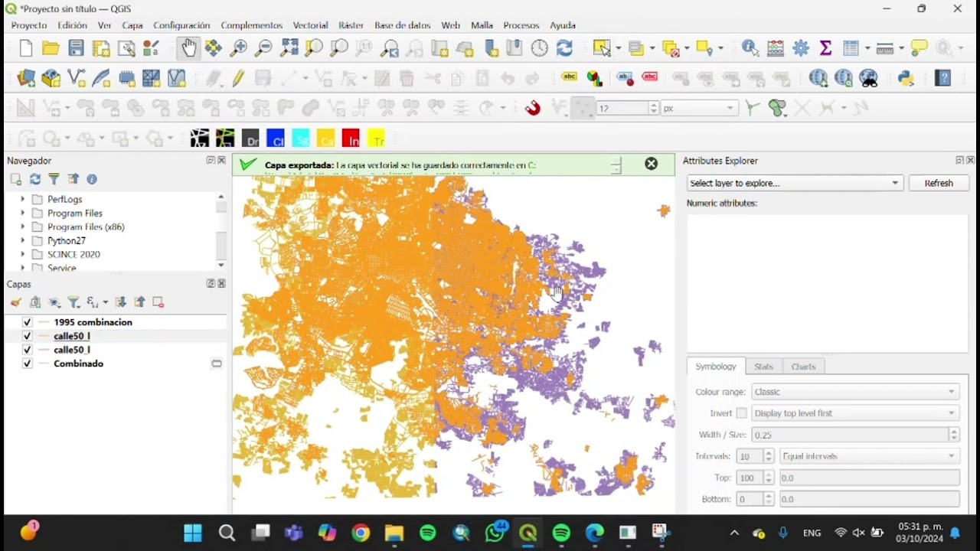Click the dark Dr plugin icon

pyautogui.click(x=250, y=139)
